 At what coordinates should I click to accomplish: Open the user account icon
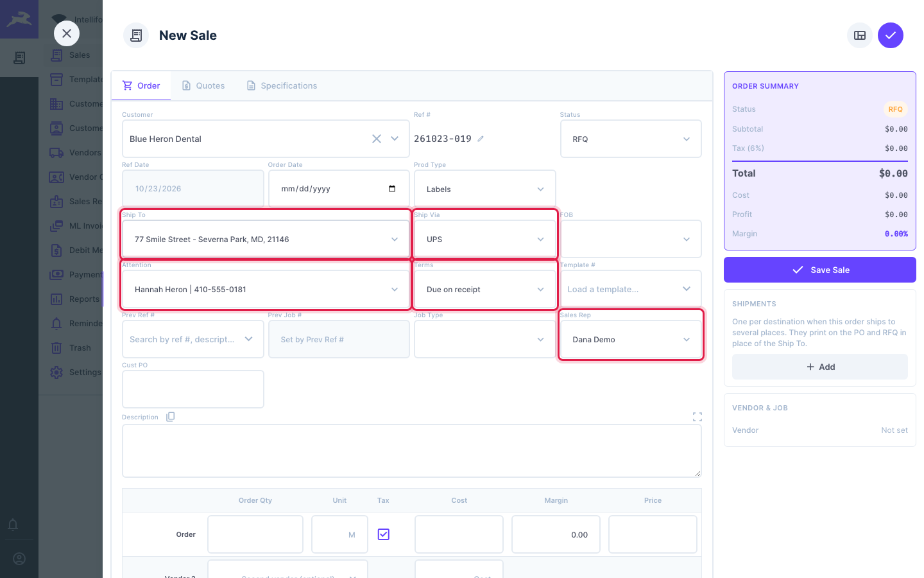(x=19, y=559)
